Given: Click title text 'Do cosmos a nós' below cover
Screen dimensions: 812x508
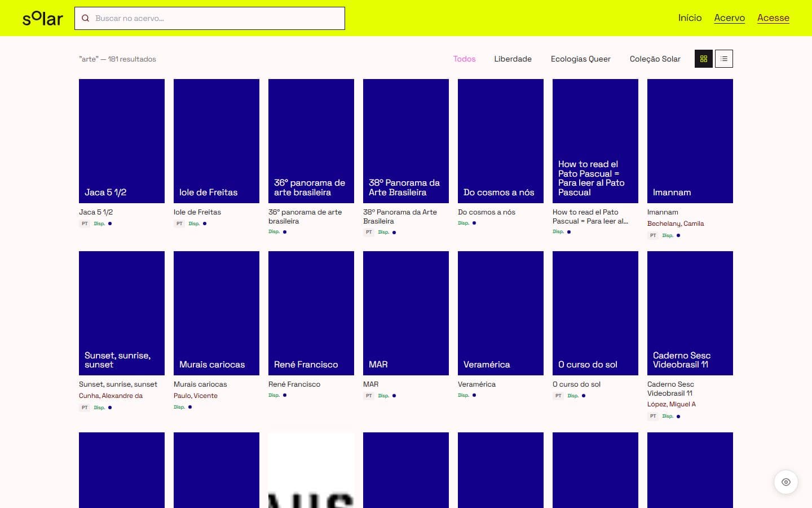Looking at the screenshot, I should 487,212.
